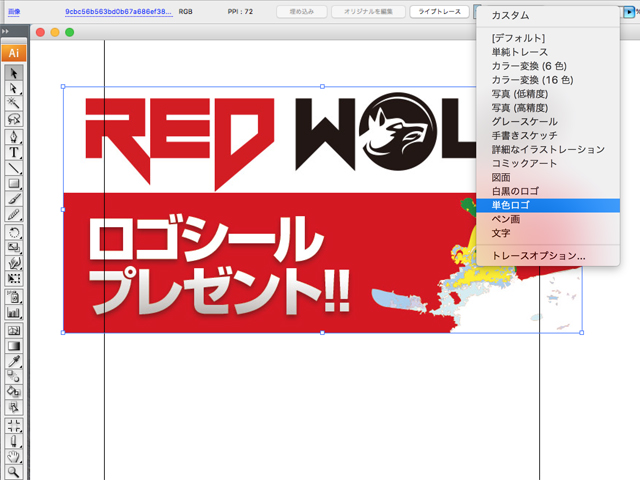Select the Column Graph tool
The image size is (640, 480).
pyautogui.click(x=14, y=313)
